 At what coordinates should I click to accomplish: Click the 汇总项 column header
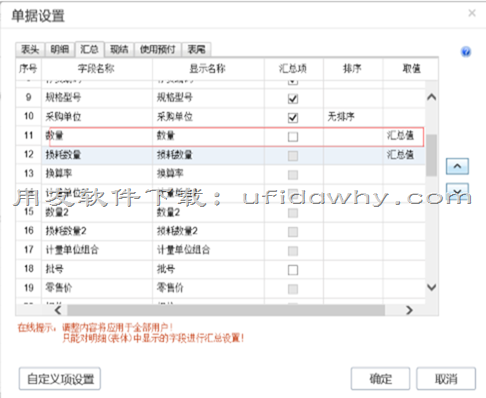(x=293, y=69)
